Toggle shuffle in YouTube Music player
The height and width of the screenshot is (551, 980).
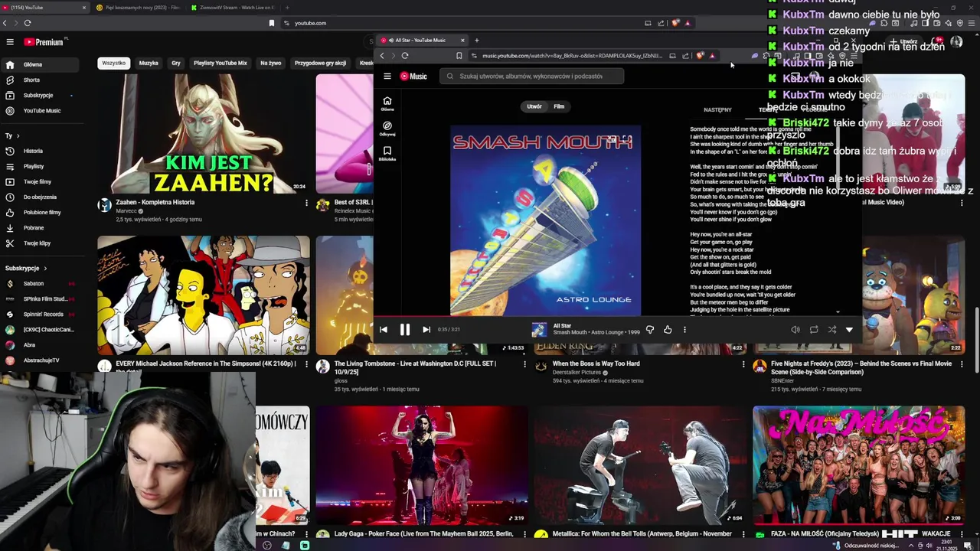tap(832, 330)
